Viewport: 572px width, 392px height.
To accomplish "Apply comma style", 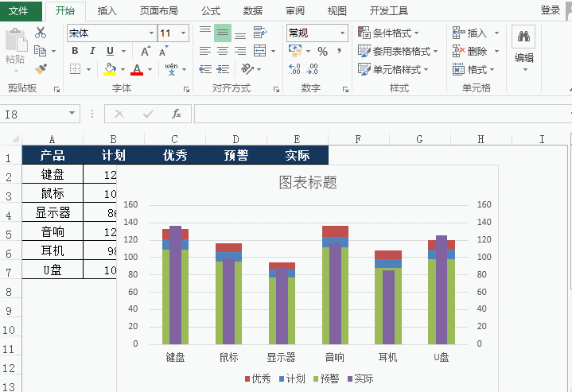I will tap(340, 51).
